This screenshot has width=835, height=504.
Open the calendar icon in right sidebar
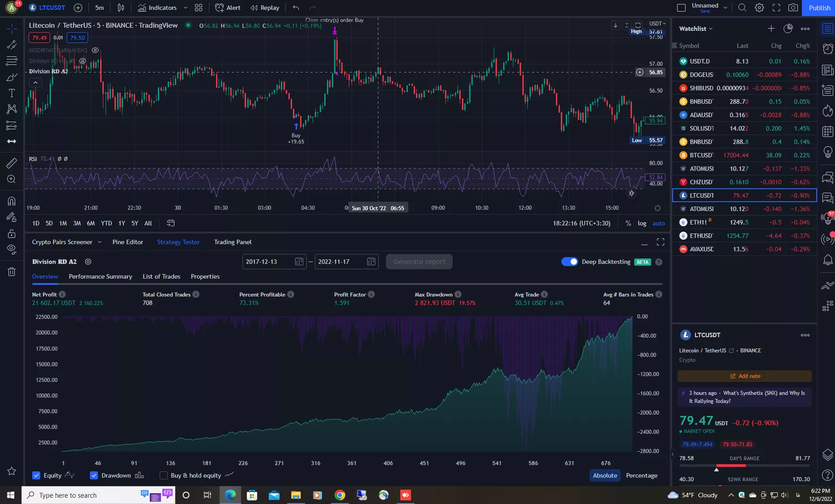828,131
